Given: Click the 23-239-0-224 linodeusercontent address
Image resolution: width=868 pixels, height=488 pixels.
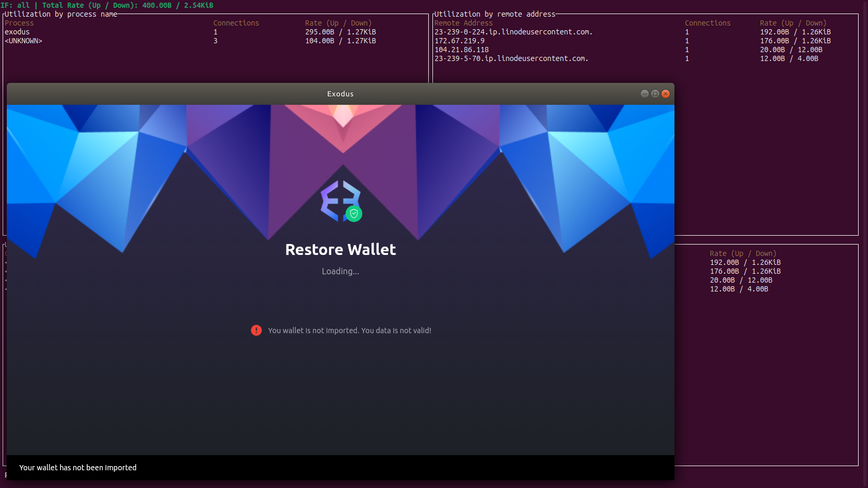Looking at the screenshot, I should point(513,32).
